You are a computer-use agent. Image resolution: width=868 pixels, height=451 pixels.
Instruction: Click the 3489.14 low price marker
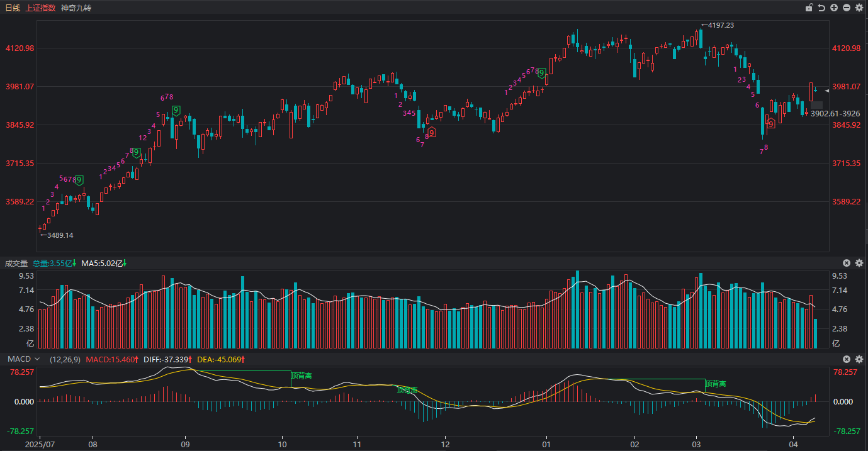59,235
